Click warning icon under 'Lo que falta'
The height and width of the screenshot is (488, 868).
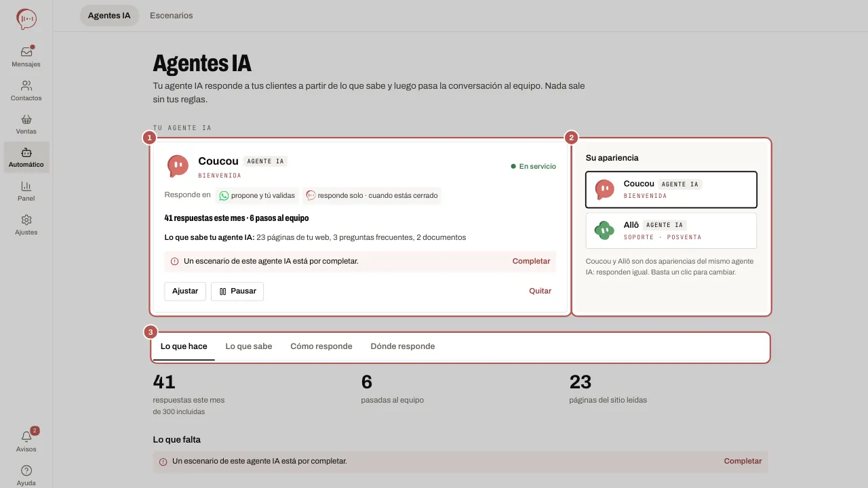163,462
